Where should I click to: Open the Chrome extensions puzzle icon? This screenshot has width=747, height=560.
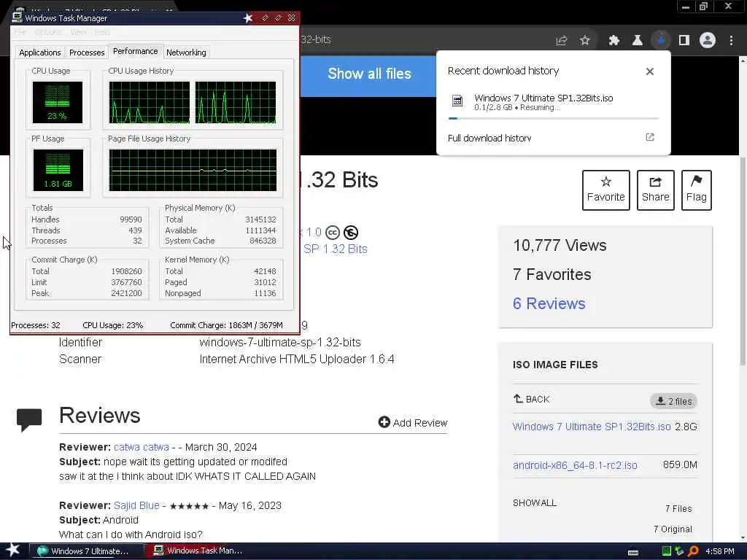tap(614, 41)
